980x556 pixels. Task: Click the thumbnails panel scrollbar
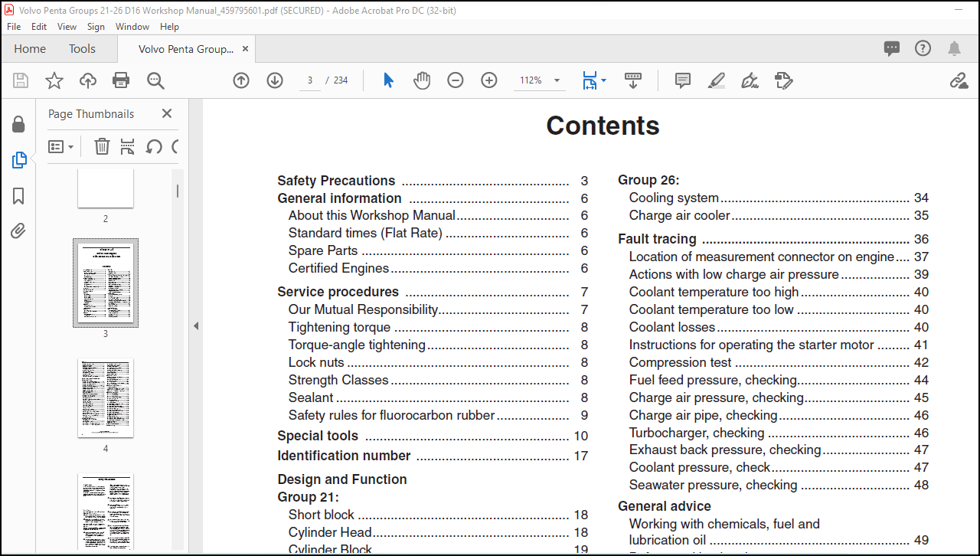178,191
